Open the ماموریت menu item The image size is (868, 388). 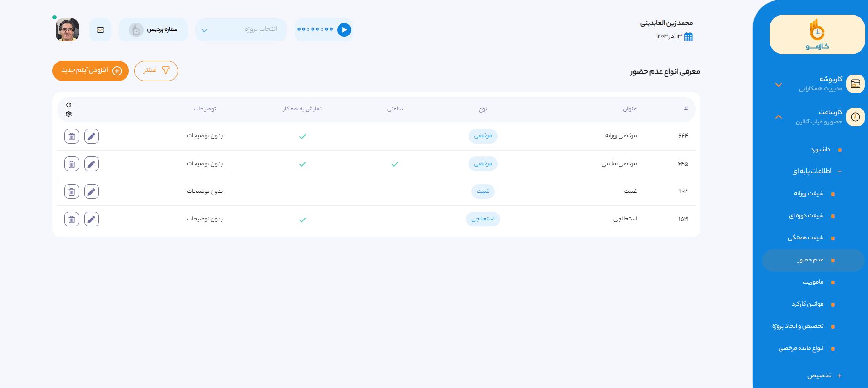813,282
